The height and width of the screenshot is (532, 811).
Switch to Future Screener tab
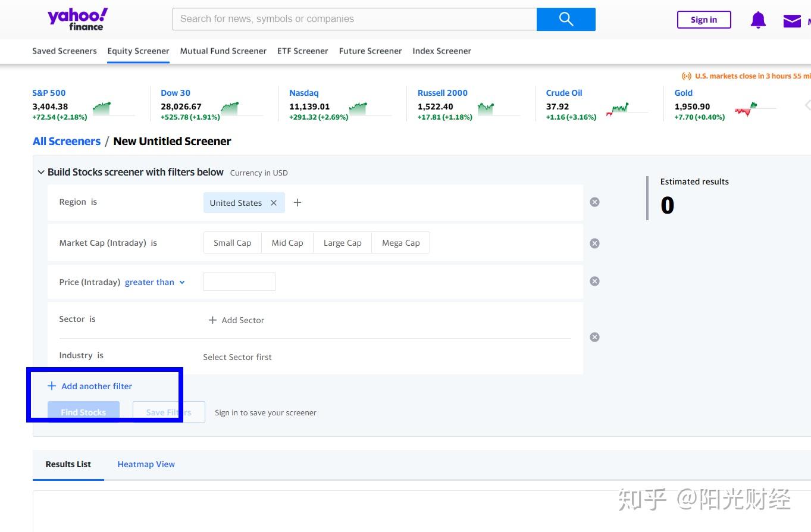pyautogui.click(x=371, y=51)
